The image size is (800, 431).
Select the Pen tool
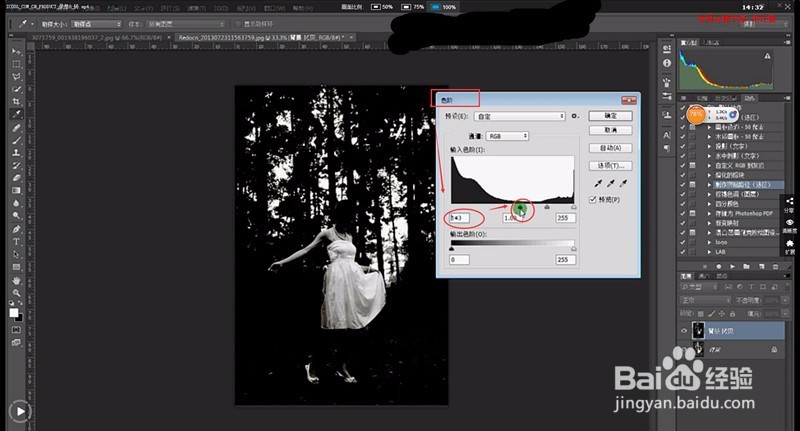(x=16, y=229)
